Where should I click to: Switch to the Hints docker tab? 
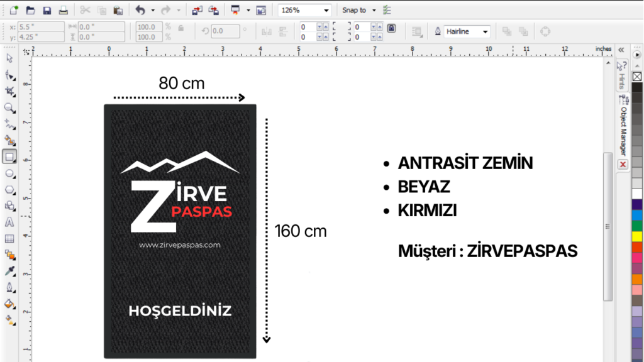tap(621, 75)
